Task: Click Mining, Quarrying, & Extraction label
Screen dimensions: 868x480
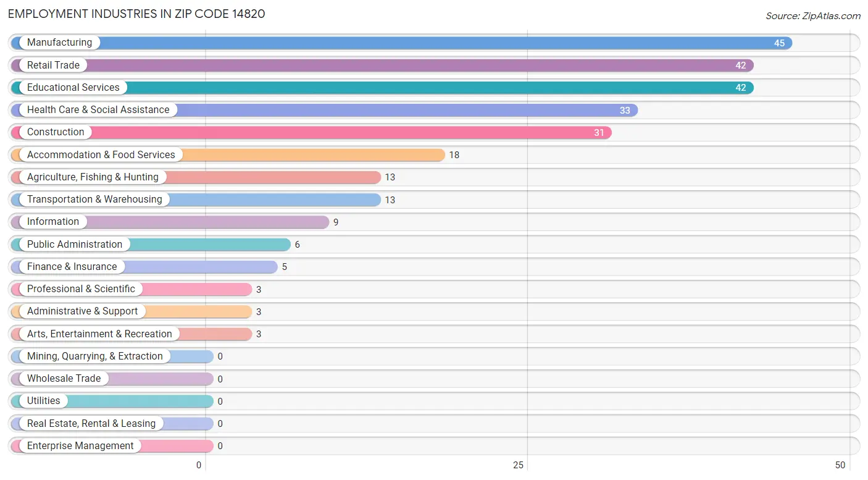Action: pos(95,356)
